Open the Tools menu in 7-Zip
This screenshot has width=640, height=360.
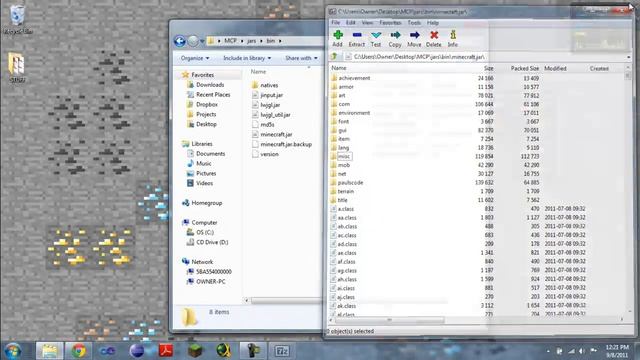[414, 23]
